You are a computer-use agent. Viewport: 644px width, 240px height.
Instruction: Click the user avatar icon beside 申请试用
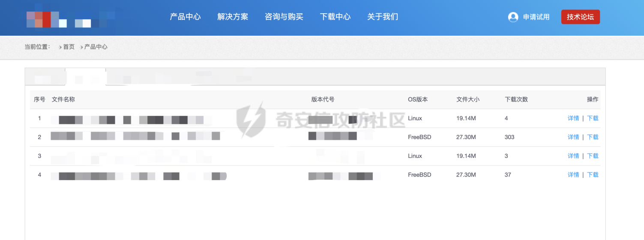513,17
